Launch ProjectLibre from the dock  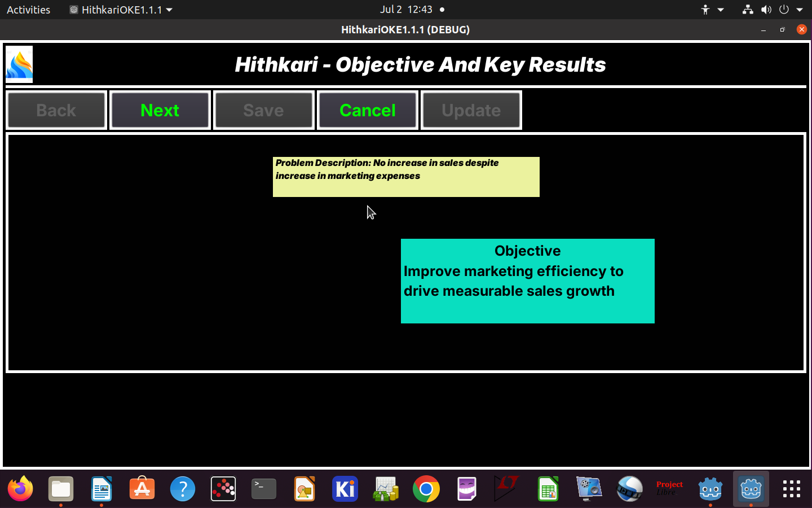(x=669, y=489)
